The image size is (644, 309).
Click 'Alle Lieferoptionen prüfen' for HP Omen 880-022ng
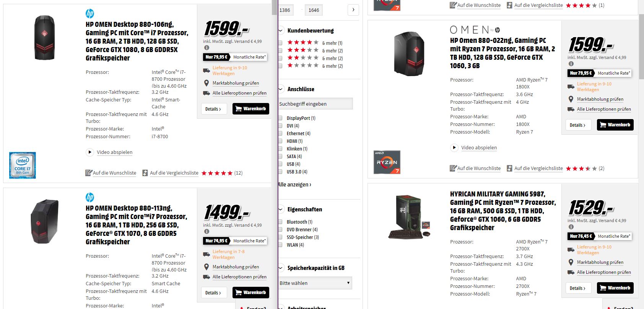tap(604, 109)
